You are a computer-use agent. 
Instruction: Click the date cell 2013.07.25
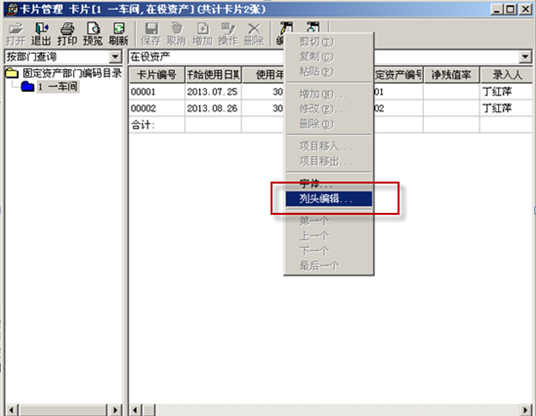click(x=213, y=92)
